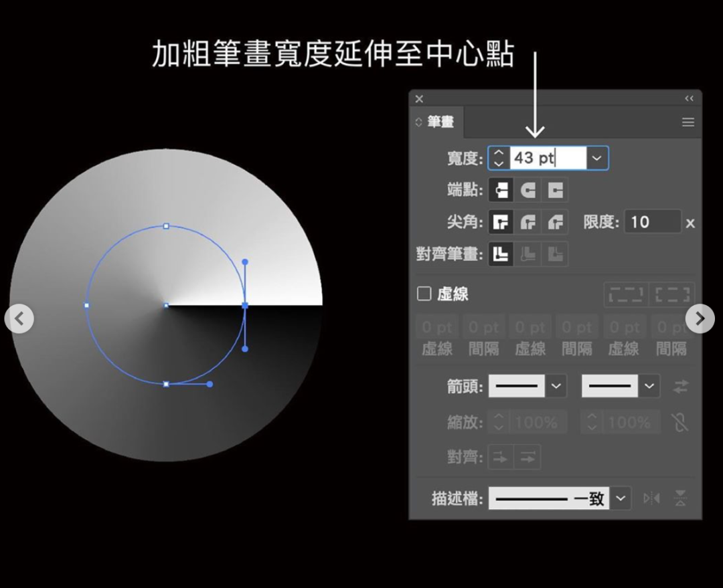Extend arrow tip beyond path end

click(500, 458)
